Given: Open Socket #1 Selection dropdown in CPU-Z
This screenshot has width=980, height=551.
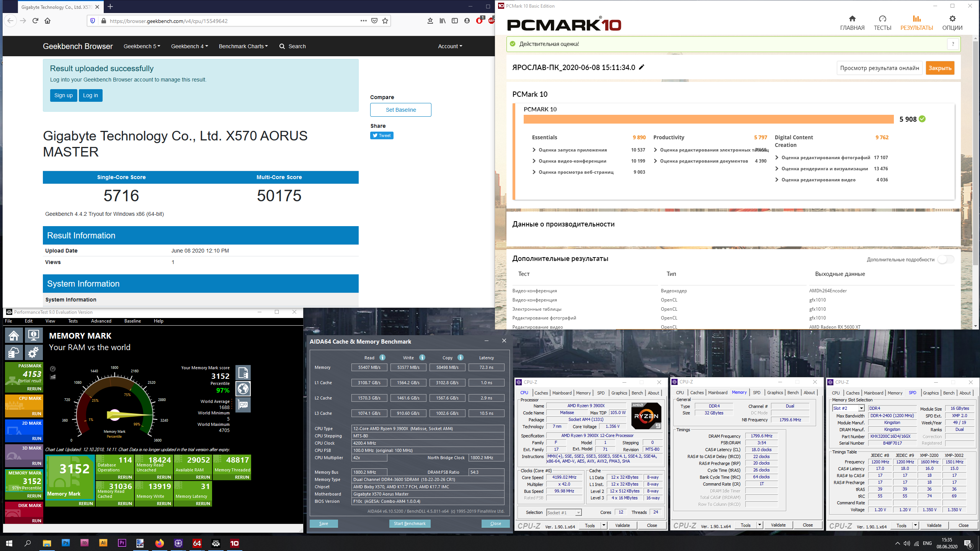Looking at the screenshot, I should tap(564, 512).
